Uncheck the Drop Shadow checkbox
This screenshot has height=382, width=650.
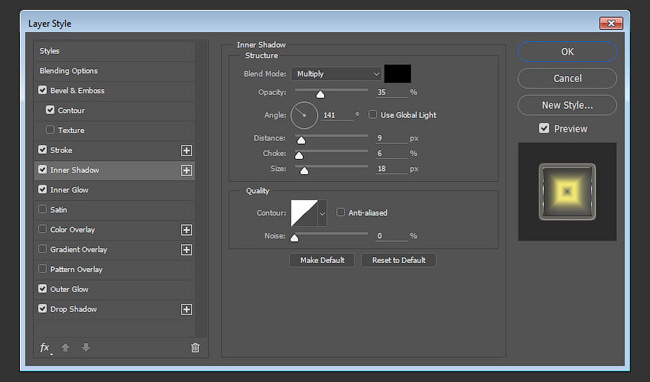(x=42, y=309)
